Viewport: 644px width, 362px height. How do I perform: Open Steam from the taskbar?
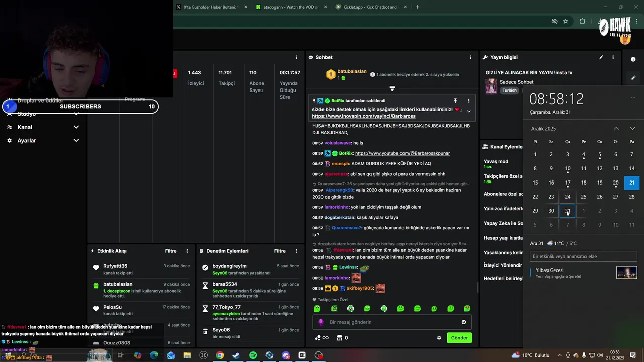pos(236,355)
